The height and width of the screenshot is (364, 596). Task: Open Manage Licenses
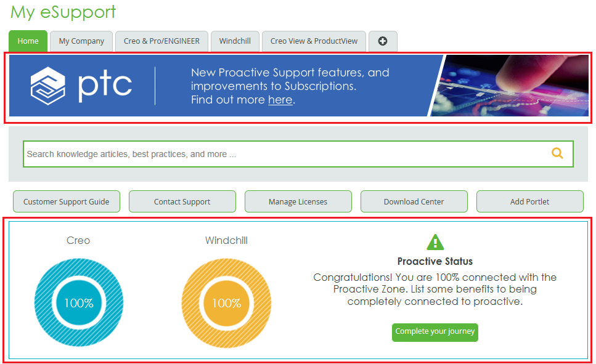[x=298, y=201]
